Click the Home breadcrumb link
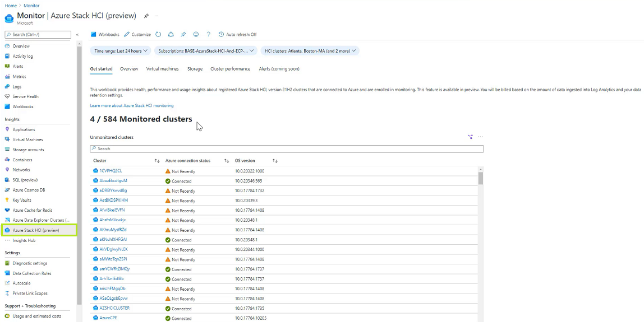 11,6
